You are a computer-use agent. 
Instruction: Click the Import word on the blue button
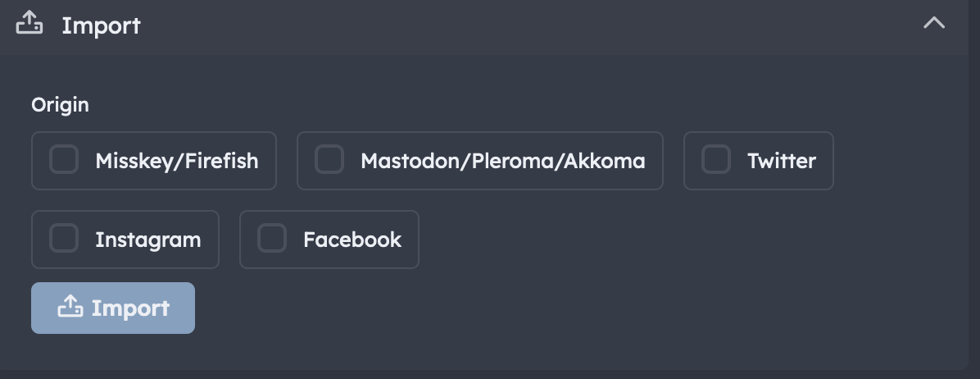point(130,308)
